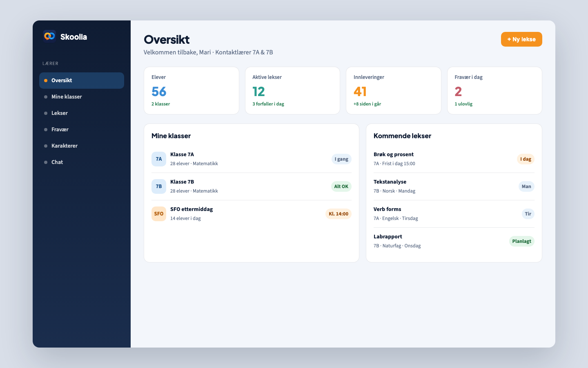Click the 3 forfaller i dag text

pyautogui.click(x=268, y=104)
